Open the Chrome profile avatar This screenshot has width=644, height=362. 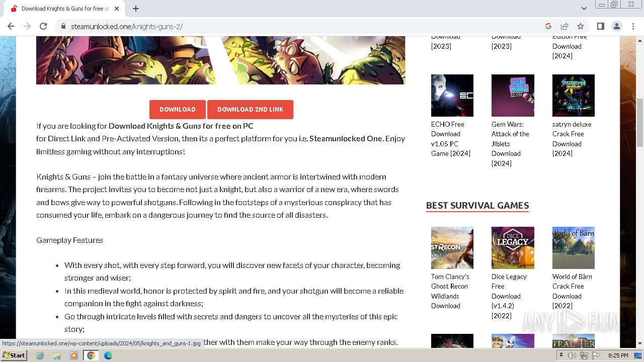click(617, 26)
